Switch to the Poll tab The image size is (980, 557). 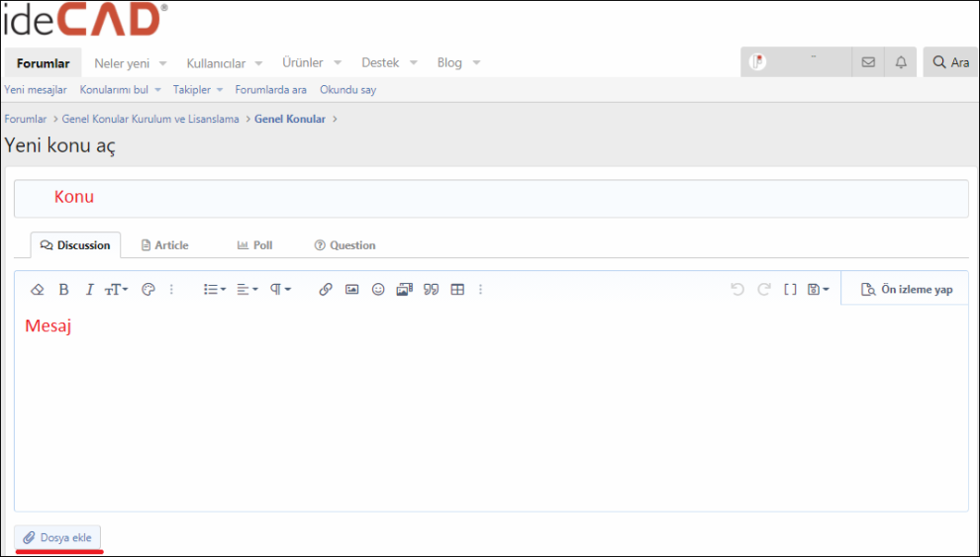254,245
